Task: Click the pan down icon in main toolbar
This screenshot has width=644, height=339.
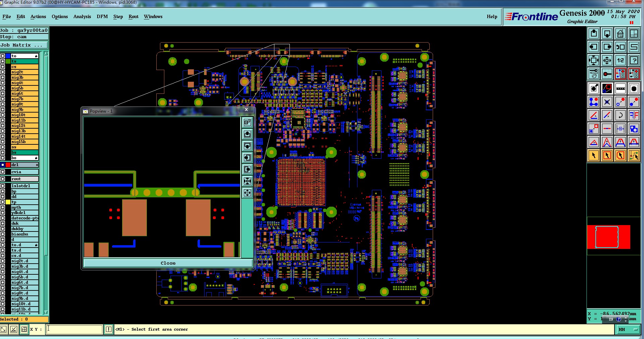Action: [x=607, y=33]
